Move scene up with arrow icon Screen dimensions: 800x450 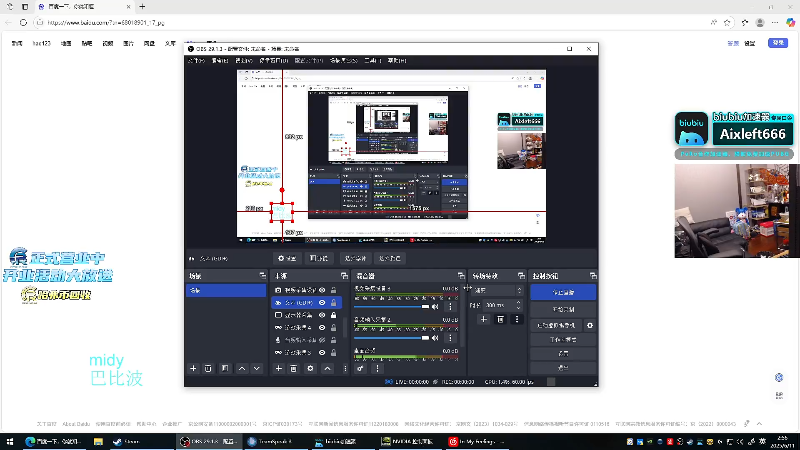tap(242, 368)
